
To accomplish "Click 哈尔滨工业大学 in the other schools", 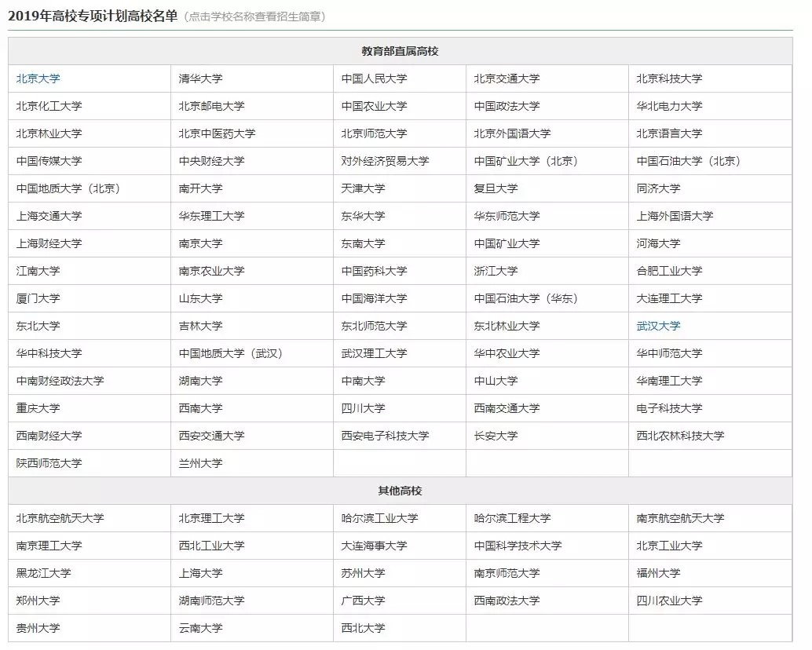I will click(x=379, y=518).
